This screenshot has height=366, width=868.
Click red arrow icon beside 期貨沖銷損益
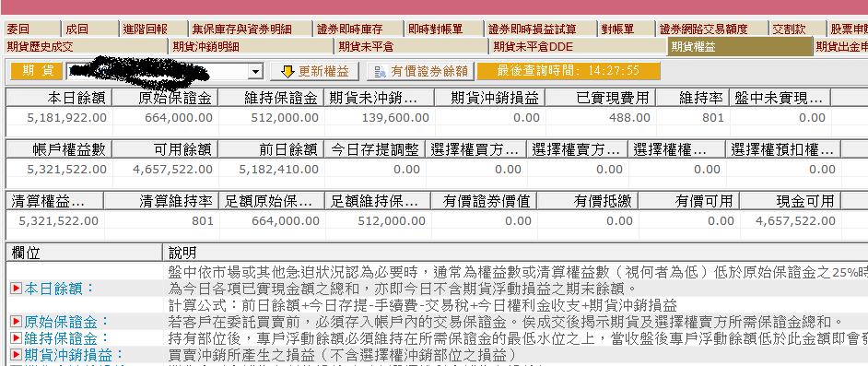pyautogui.click(x=16, y=354)
